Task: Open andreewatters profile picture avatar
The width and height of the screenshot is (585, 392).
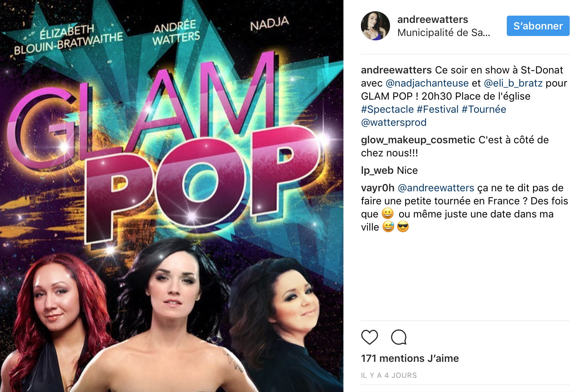Action: (375, 26)
